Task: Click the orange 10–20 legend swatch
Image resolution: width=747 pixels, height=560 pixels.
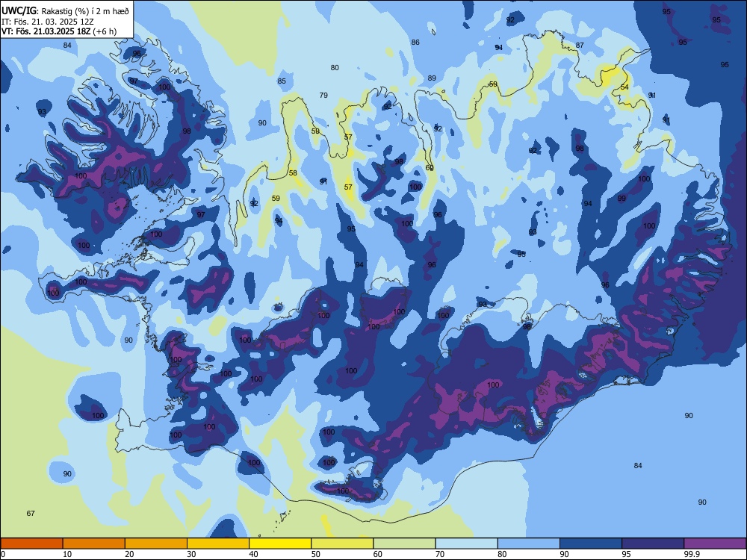Action: (x=94, y=544)
